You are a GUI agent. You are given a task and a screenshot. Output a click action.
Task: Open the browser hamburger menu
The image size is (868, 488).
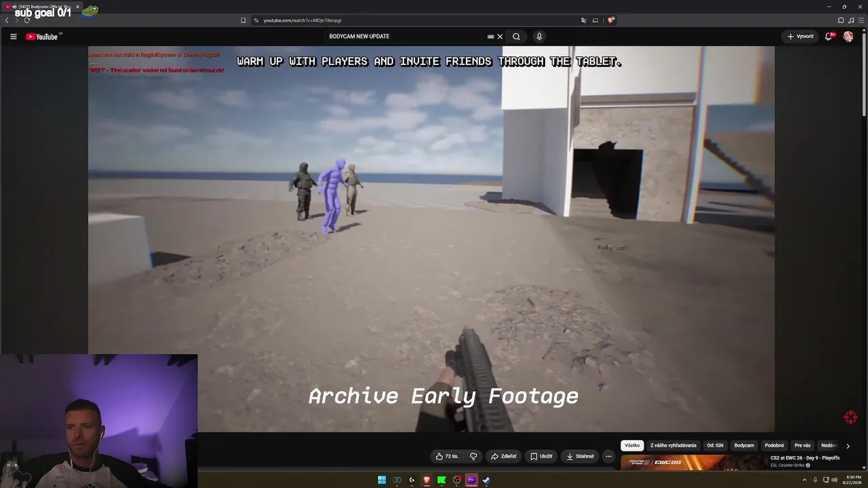pyautogui.click(x=861, y=20)
